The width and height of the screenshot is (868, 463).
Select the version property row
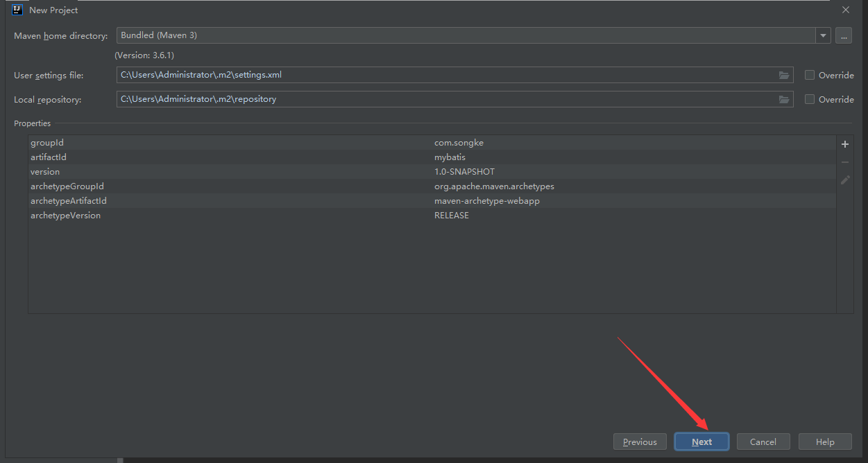click(x=432, y=172)
